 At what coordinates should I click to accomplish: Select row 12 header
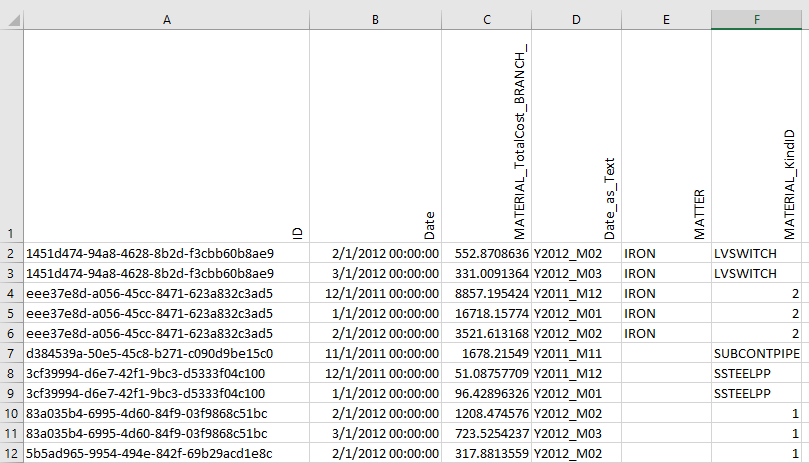(x=10, y=453)
